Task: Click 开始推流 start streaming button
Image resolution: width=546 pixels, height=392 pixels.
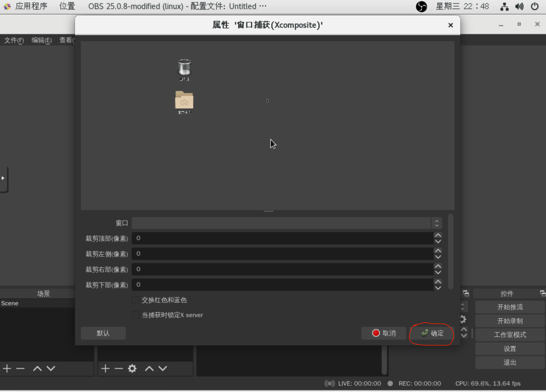Action: [x=510, y=307]
